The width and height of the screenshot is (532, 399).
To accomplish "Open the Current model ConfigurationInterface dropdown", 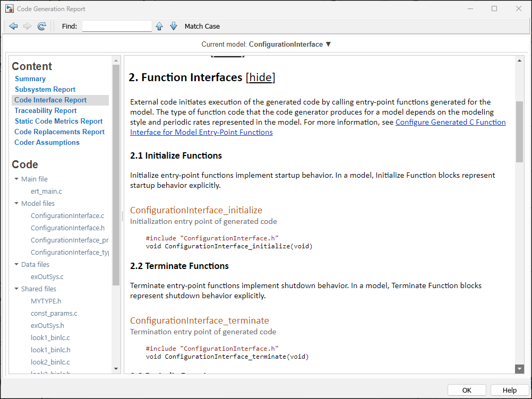I will point(328,44).
